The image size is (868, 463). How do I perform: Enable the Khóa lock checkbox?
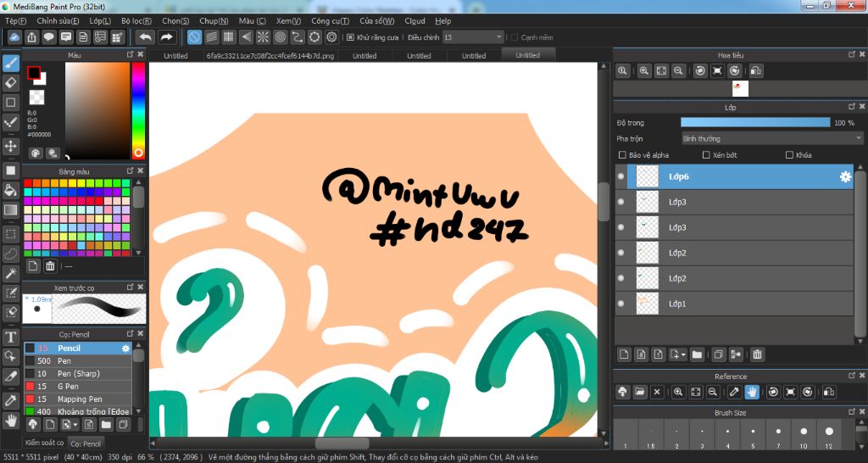click(x=789, y=155)
